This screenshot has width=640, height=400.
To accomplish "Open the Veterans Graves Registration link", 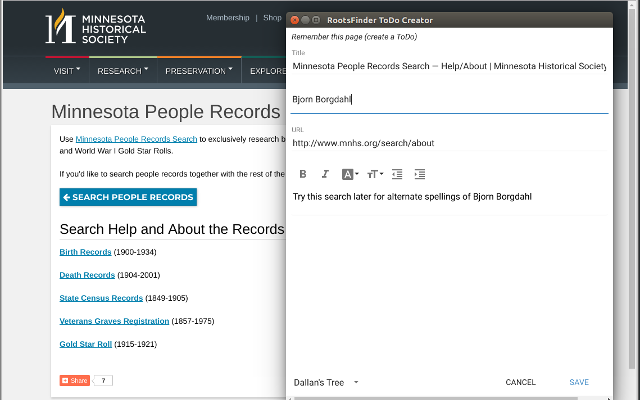I will click(x=114, y=321).
